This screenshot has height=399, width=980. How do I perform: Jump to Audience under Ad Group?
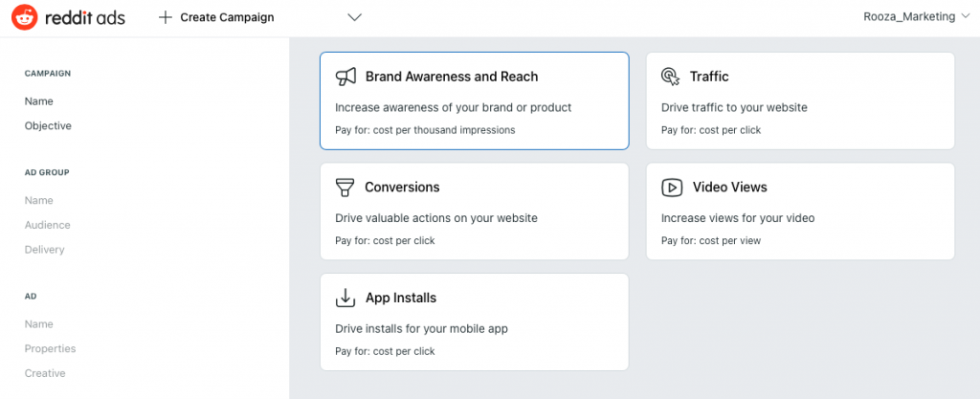click(48, 225)
